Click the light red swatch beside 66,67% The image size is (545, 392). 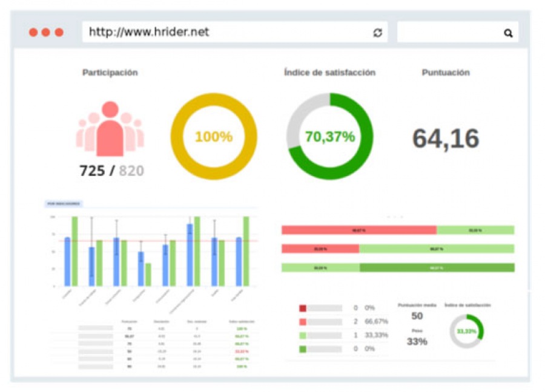(x=303, y=322)
